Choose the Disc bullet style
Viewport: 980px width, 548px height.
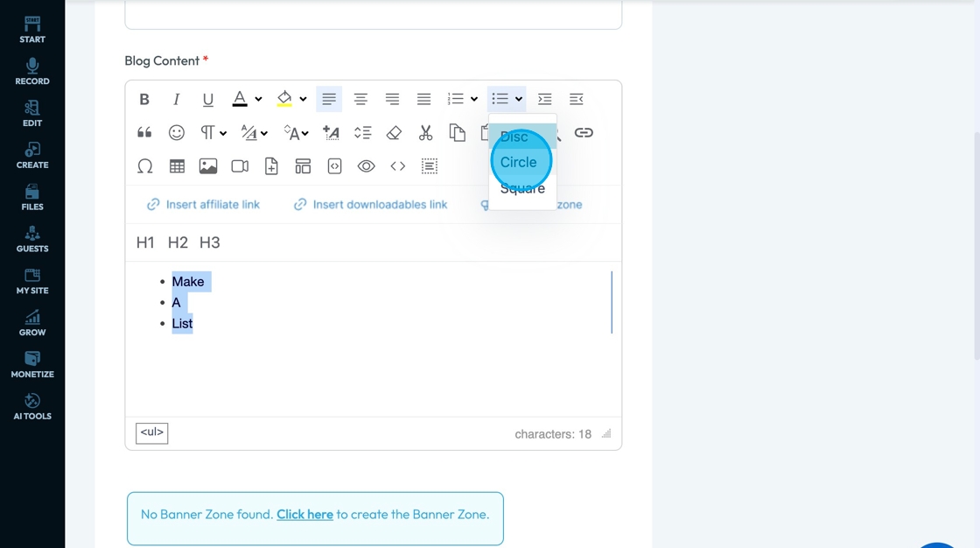coord(522,137)
